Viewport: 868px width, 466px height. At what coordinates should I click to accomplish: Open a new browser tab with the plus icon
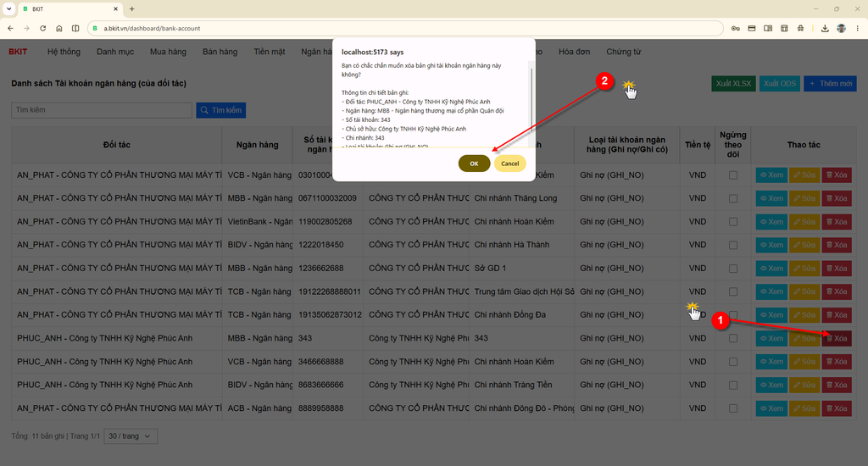coord(131,8)
